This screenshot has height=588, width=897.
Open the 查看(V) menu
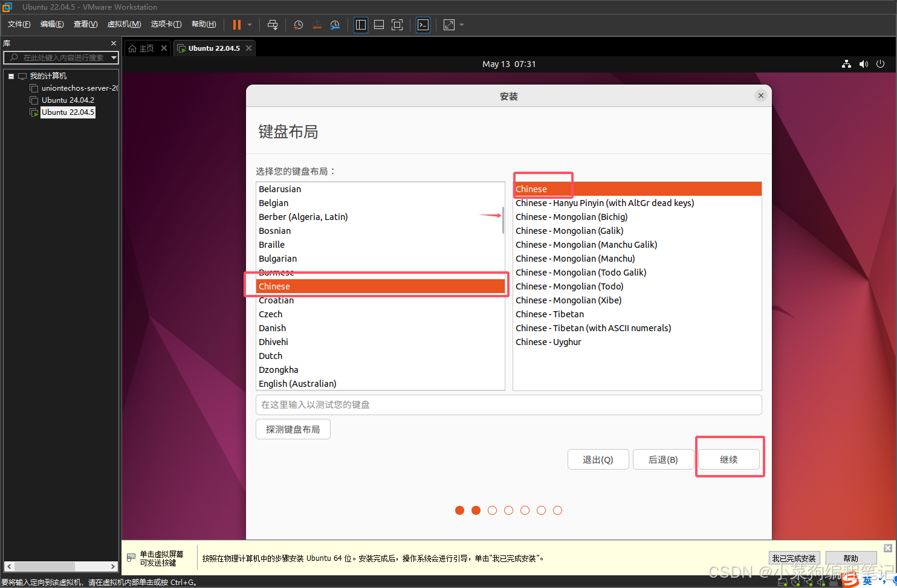[85, 24]
